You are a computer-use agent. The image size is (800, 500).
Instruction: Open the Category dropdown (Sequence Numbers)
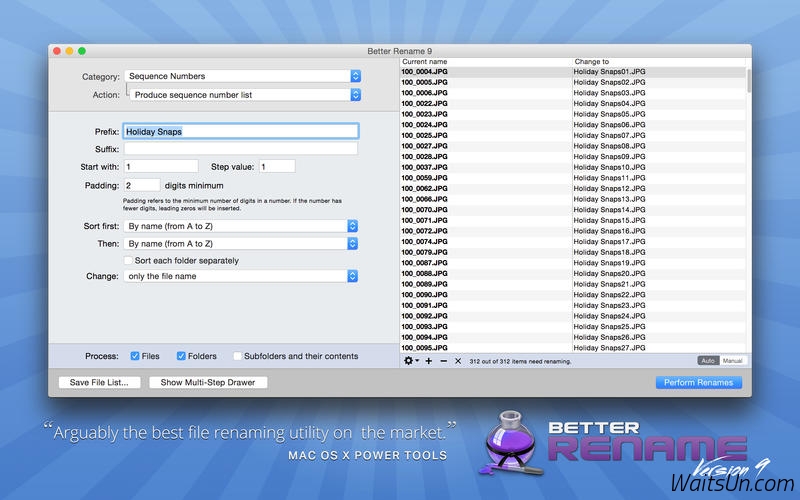point(242,76)
